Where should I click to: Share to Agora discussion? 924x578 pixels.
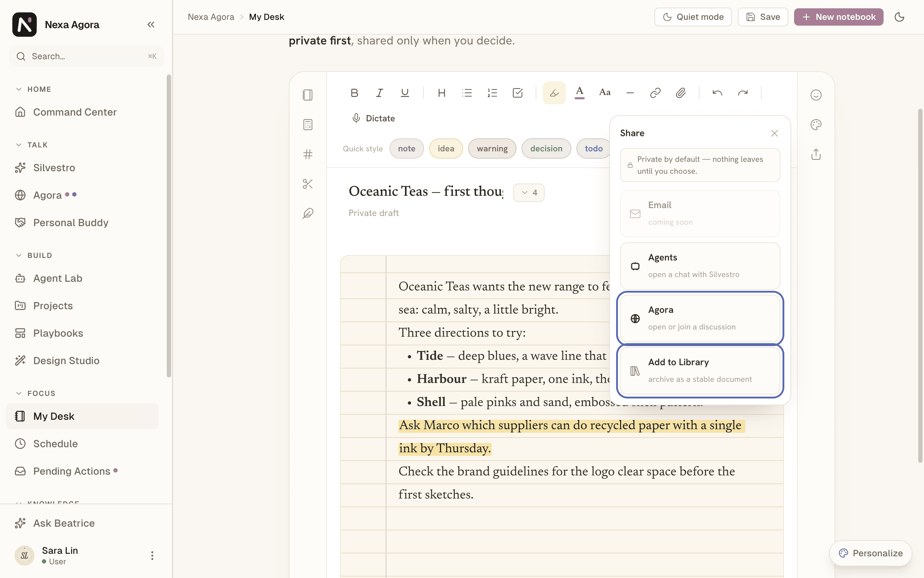700,318
